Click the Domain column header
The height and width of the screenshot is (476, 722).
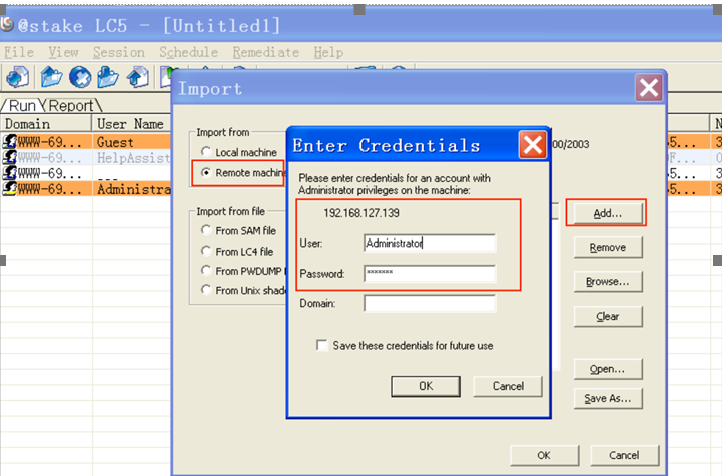click(46, 124)
